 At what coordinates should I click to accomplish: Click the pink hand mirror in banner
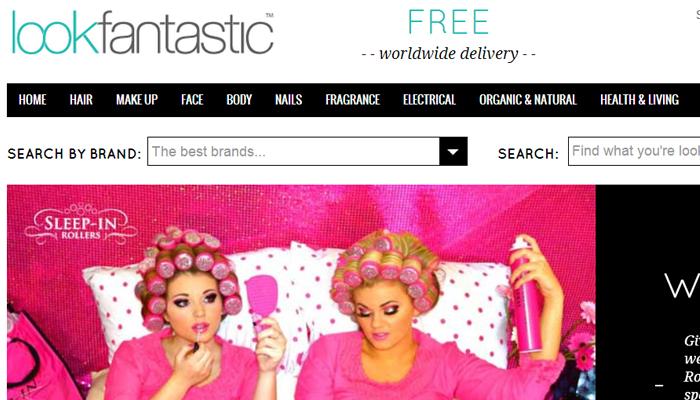[x=262, y=301]
